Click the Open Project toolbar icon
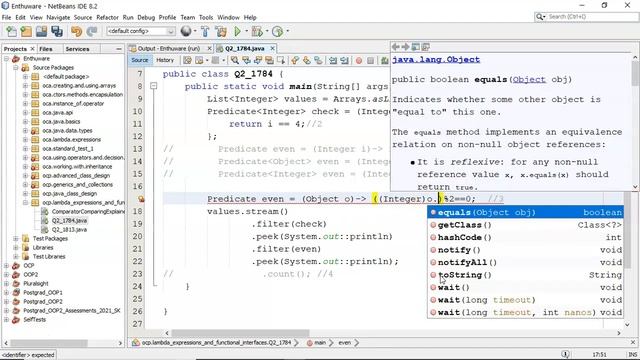 (41, 31)
